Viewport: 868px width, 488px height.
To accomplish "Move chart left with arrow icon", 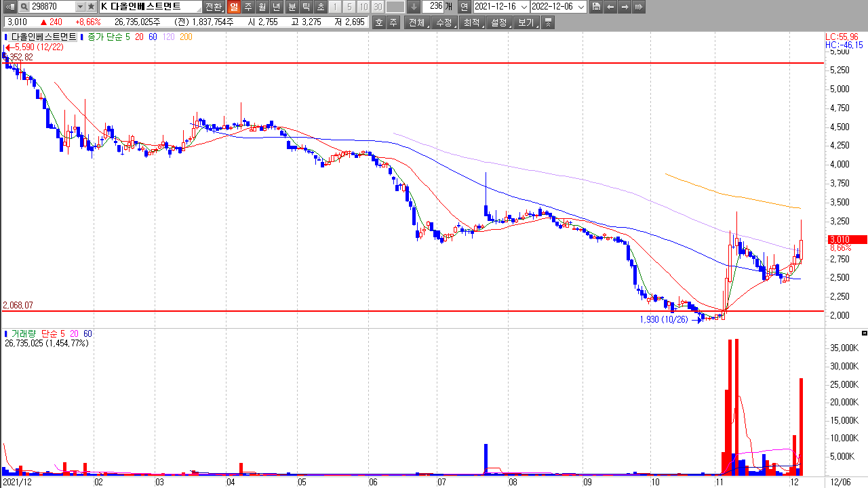I will tap(610, 7).
